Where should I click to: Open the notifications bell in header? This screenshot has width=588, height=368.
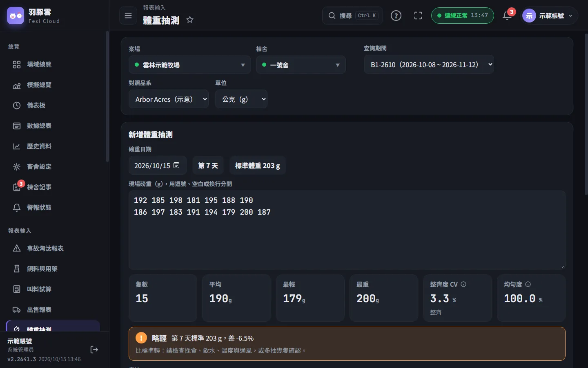coord(507,16)
